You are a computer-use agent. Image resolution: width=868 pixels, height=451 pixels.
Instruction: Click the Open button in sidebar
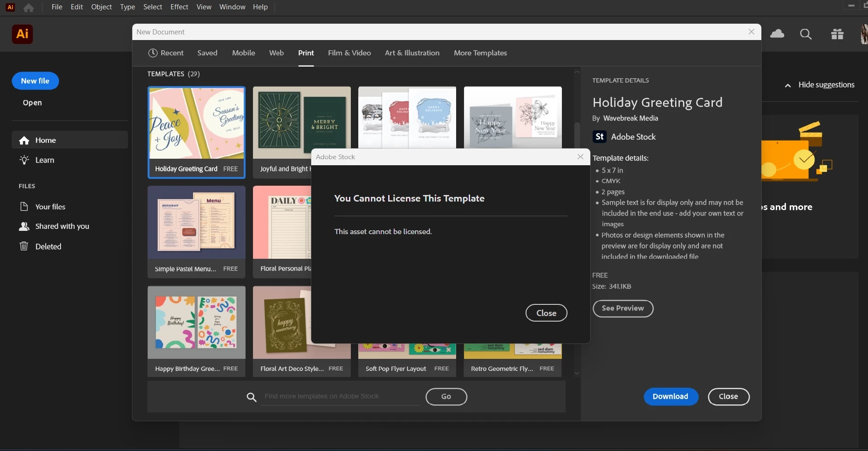[32, 103]
